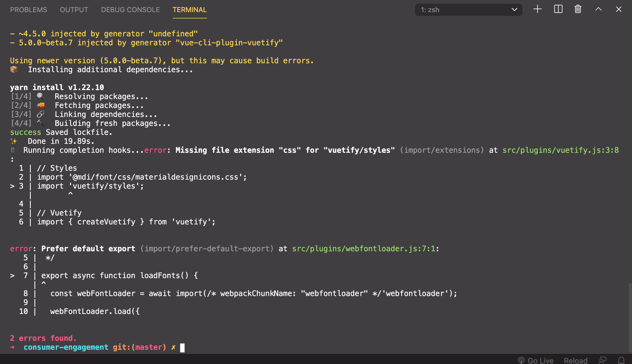
Task: Split the terminal pane
Action: (x=558, y=9)
